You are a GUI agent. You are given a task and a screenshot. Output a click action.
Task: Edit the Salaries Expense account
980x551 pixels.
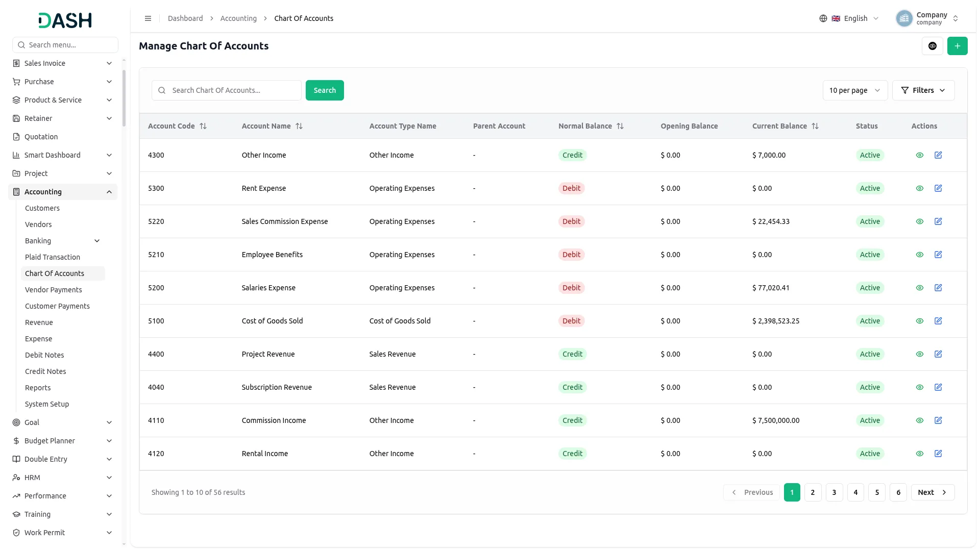click(x=938, y=288)
